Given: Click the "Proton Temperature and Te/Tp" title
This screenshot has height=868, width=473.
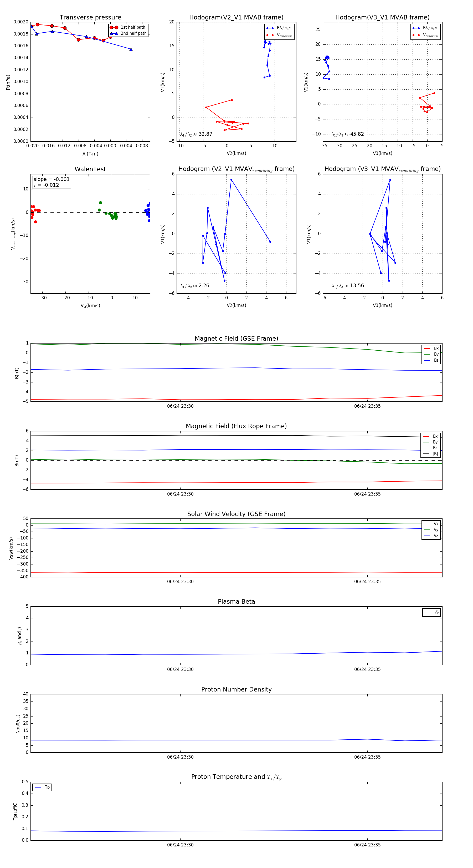Looking at the screenshot, I should coord(236,777).
